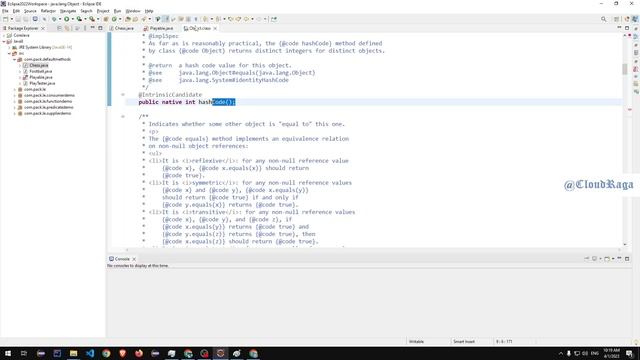Image resolution: width=640 pixels, height=360 pixels.
Task: Expand JRE System Library node
Action: (9, 47)
